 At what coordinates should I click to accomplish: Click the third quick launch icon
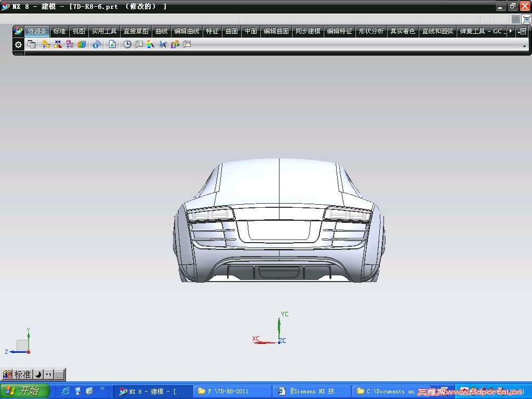click(x=89, y=391)
